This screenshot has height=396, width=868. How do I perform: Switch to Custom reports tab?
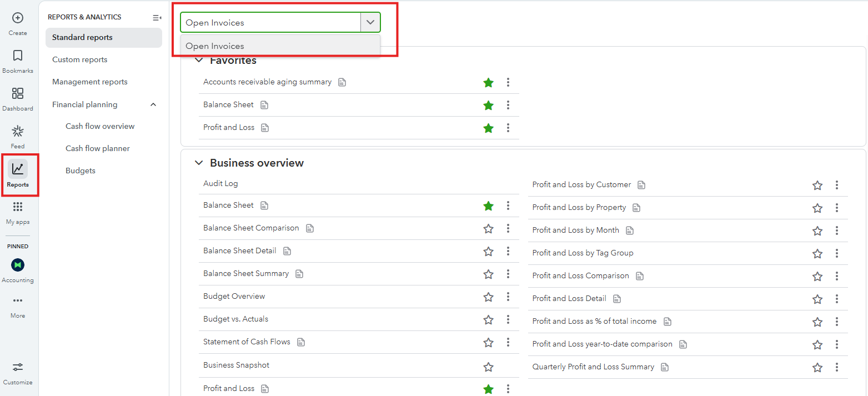pyautogui.click(x=80, y=59)
